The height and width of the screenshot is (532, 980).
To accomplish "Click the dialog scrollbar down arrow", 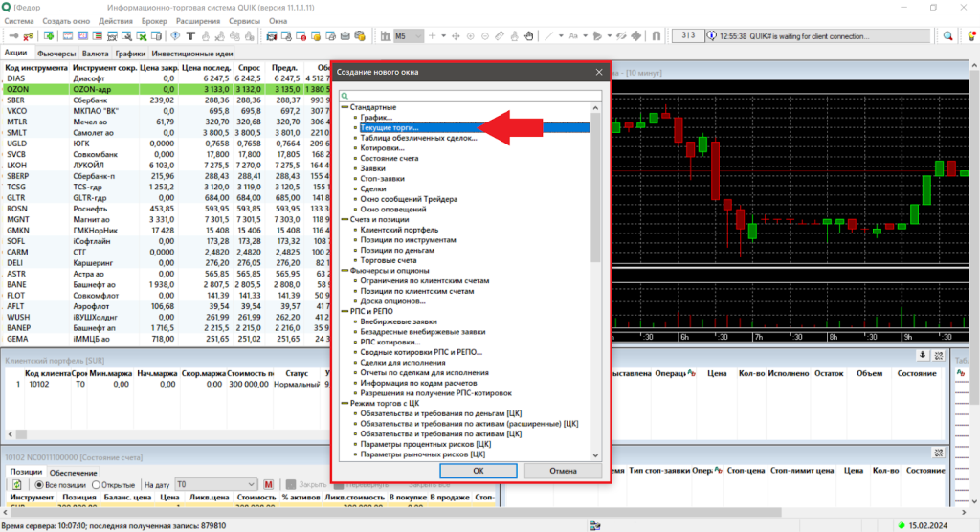I will click(x=595, y=455).
